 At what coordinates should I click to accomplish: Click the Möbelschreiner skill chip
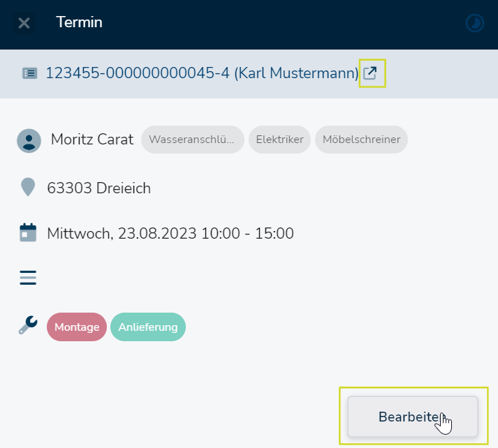point(361,140)
